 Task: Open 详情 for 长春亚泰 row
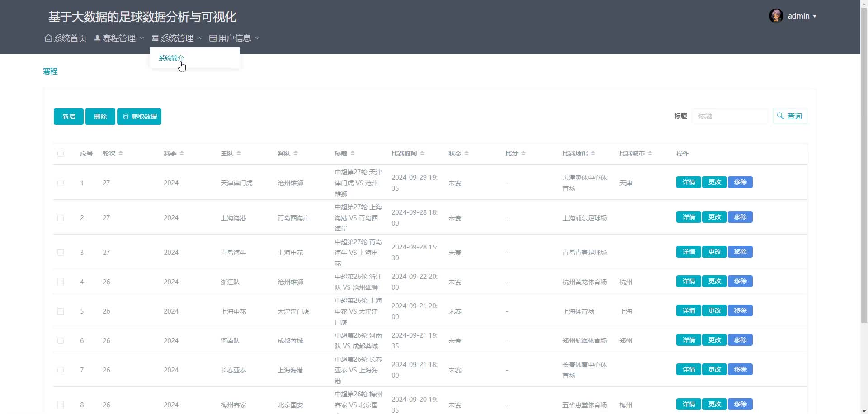[x=689, y=369]
